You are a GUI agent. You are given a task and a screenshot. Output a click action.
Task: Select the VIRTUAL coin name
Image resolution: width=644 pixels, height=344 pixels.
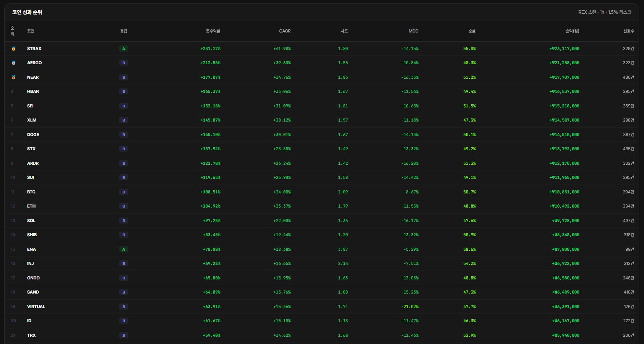pyautogui.click(x=36, y=307)
